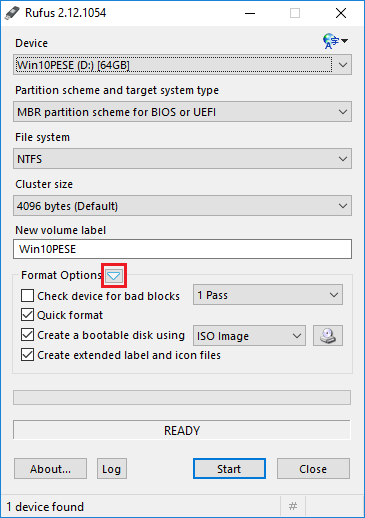The image size is (365, 518).
Task: Click the disc drive ISO select icon
Action: 328,336
